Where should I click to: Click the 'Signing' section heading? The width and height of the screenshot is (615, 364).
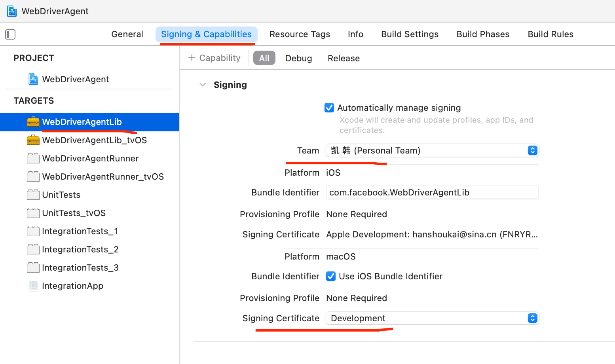230,85
